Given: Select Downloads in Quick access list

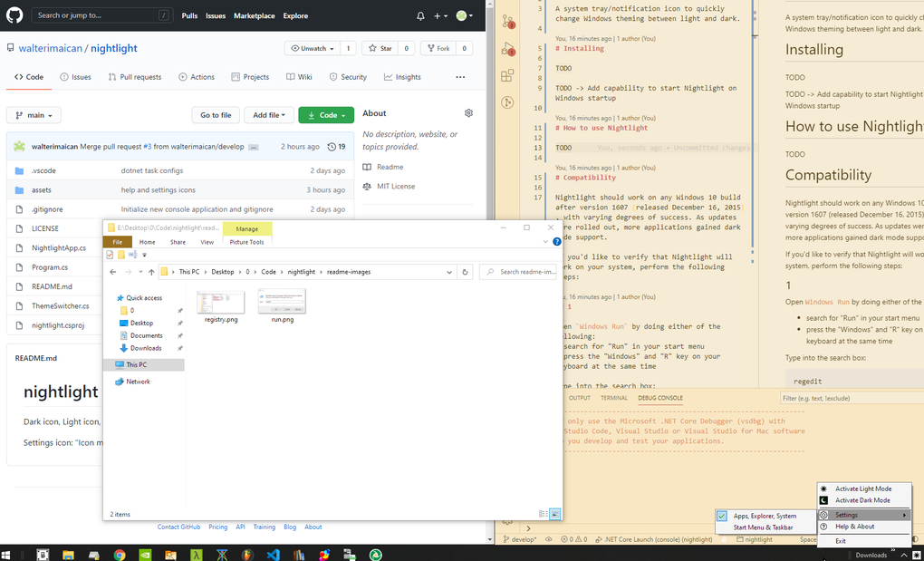Looking at the screenshot, I should coord(146,348).
